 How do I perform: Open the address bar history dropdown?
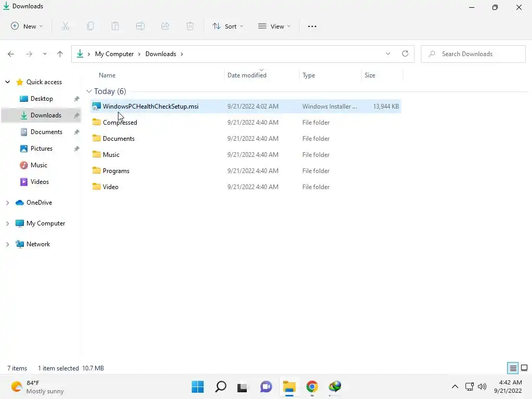pos(388,54)
